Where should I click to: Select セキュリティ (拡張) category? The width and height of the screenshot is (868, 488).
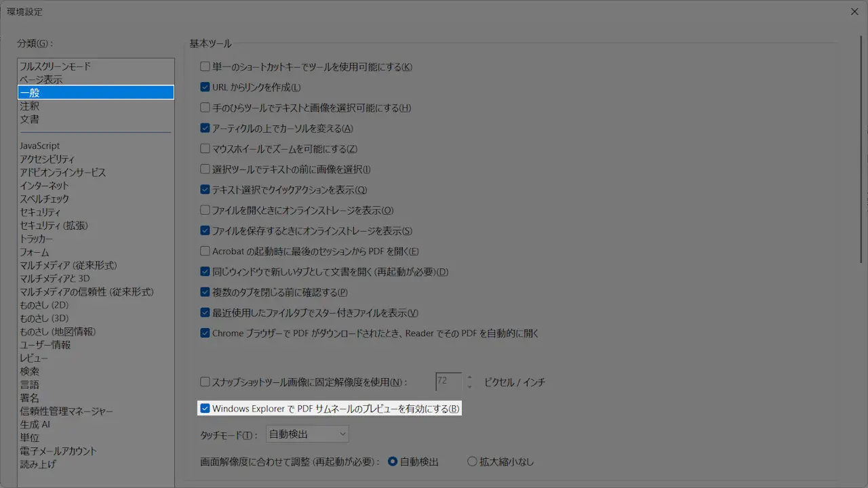96,225
